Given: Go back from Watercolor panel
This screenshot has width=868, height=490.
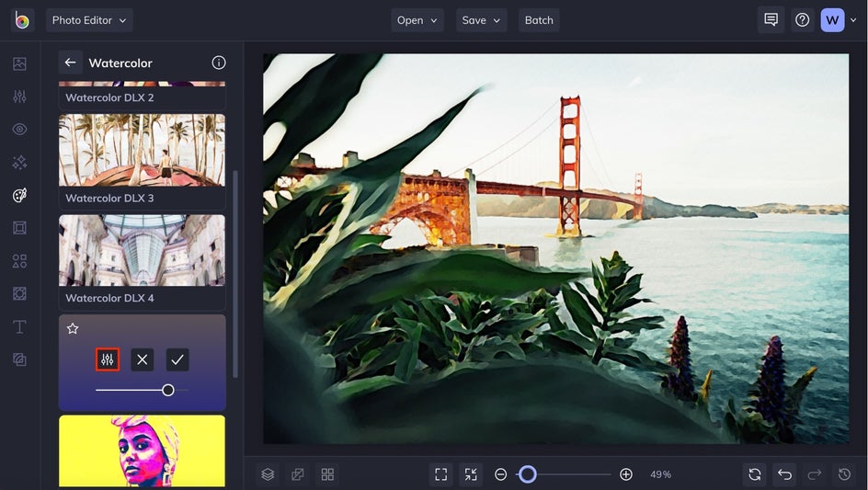Looking at the screenshot, I should tap(70, 63).
